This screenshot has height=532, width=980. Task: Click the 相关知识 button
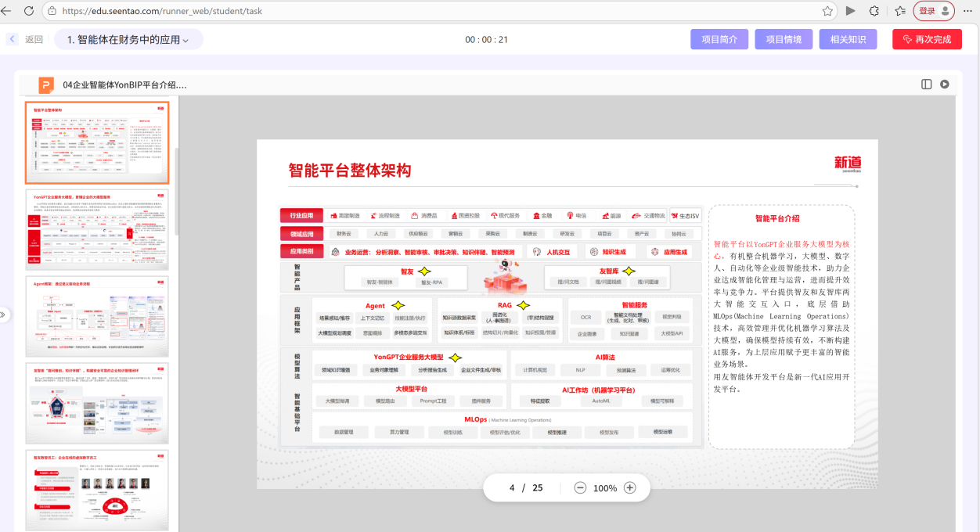point(848,39)
